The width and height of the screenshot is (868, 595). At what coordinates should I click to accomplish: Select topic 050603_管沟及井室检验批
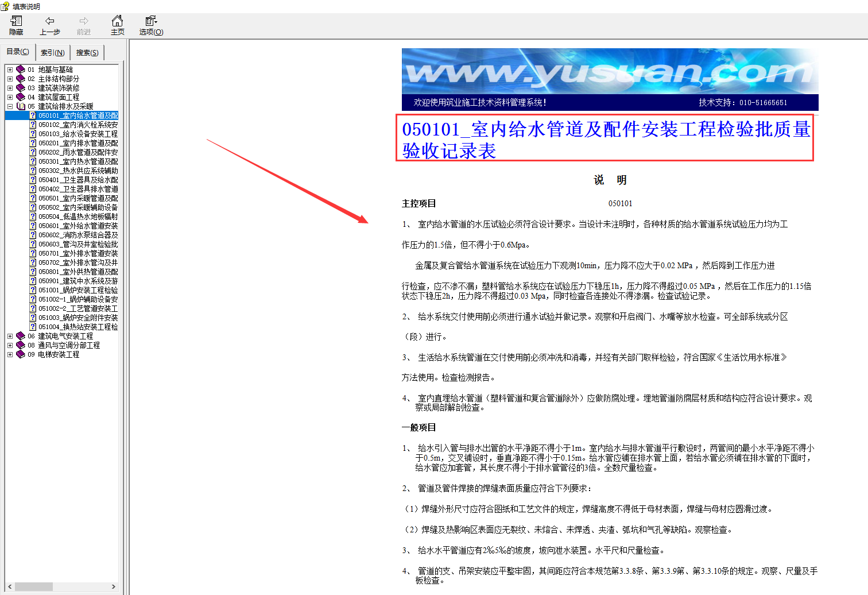coord(78,244)
